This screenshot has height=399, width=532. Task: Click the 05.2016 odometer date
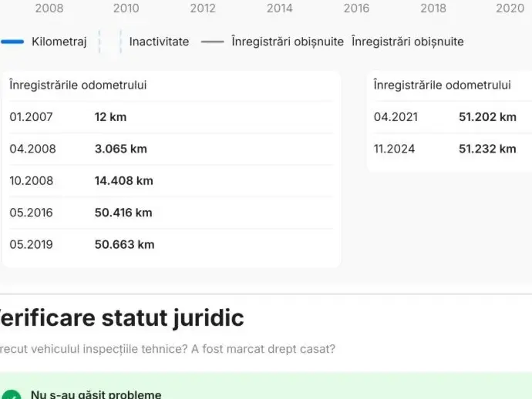tap(31, 213)
